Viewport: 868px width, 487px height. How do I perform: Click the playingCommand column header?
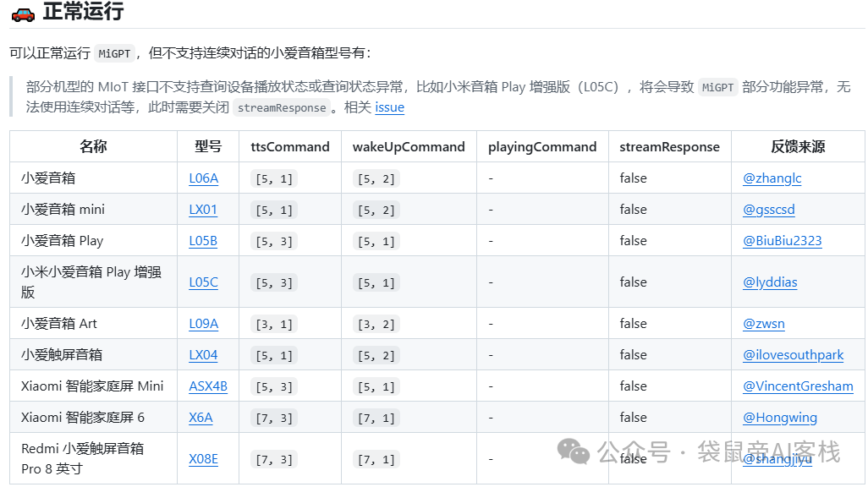(542, 146)
